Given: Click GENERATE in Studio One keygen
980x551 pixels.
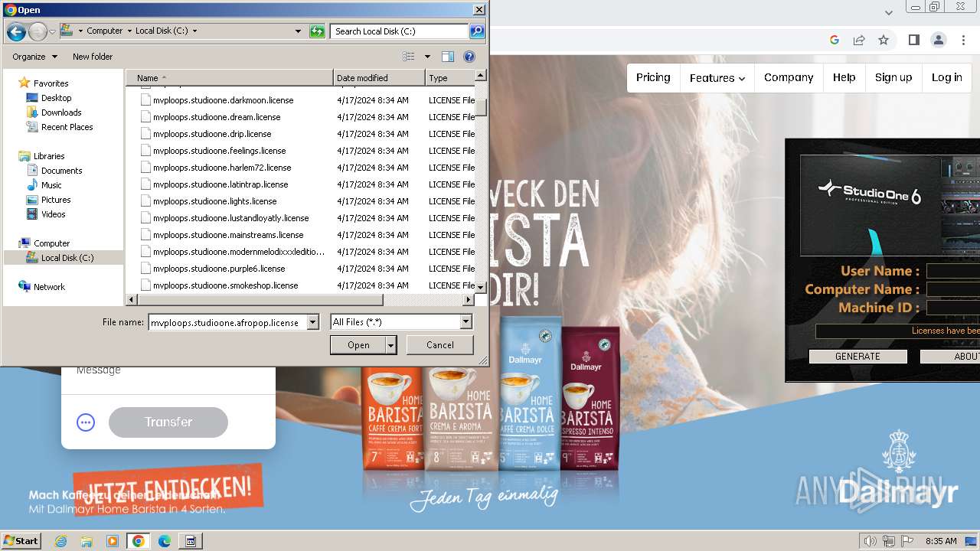Looking at the screenshot, I should tap(857, 357).
